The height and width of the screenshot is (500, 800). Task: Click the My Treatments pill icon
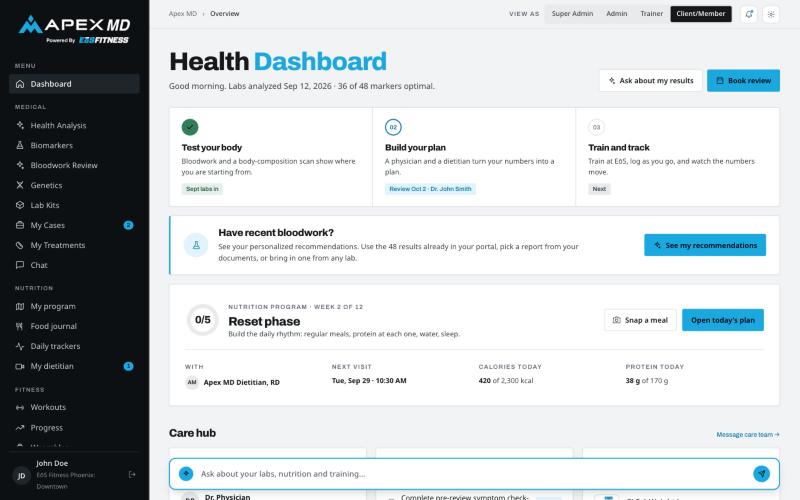coord(20,245)
